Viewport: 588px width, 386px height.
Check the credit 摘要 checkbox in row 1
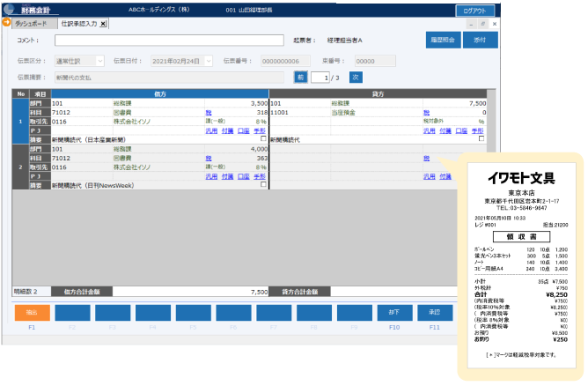481,138
